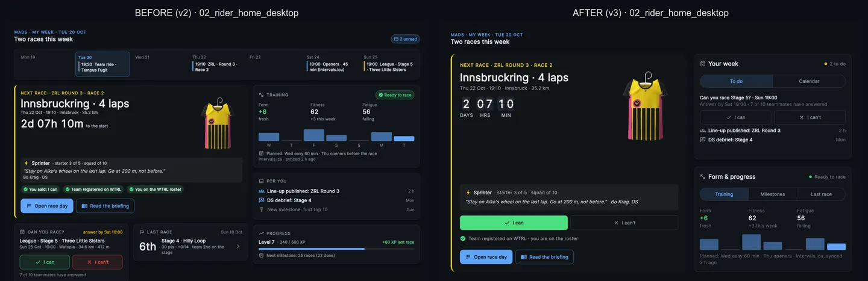The height and width of the screenshot is (281, 868).
Task: Select Mon 19 in the v2 week strip
Action: [x=28, y=57]
